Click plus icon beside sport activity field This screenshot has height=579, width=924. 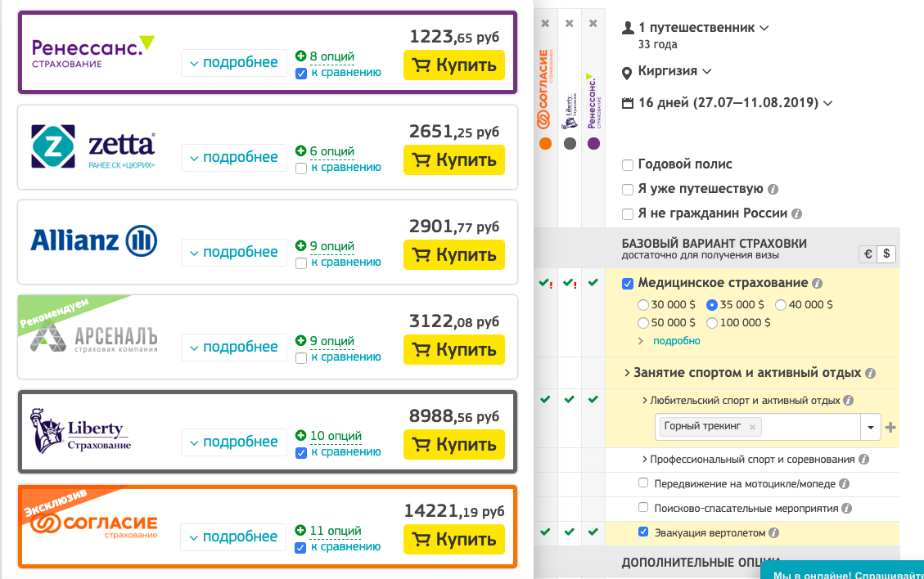(891, 427)
